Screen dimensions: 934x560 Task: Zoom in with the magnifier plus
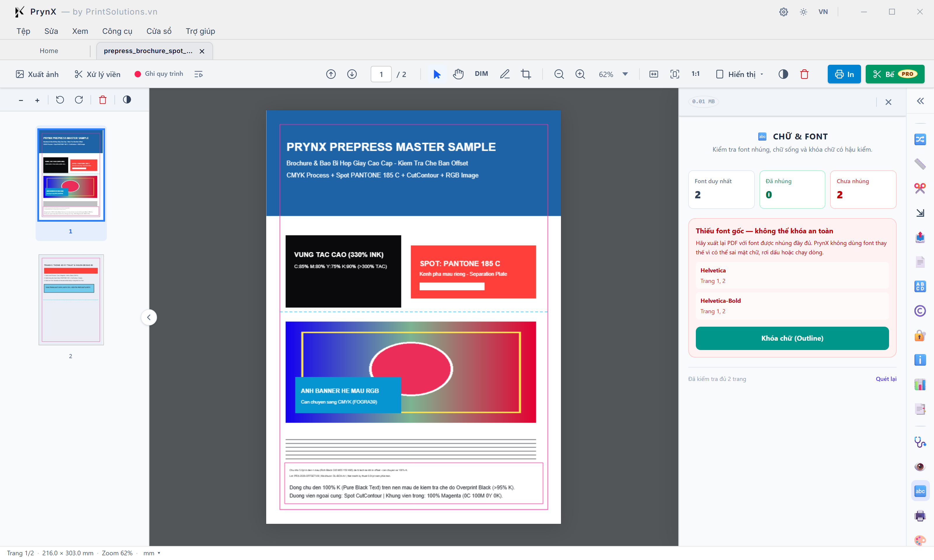[x=580, y=74]
